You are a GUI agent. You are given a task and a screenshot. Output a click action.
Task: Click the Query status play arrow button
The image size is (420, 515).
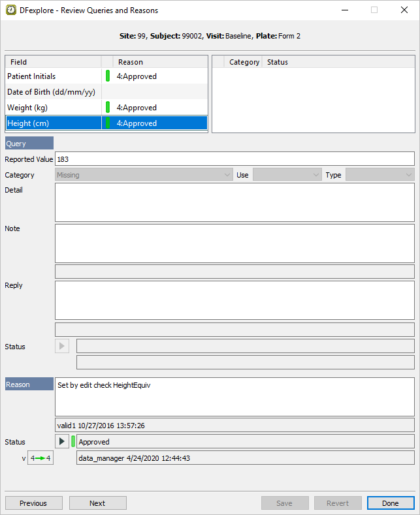tap(62, 346)
